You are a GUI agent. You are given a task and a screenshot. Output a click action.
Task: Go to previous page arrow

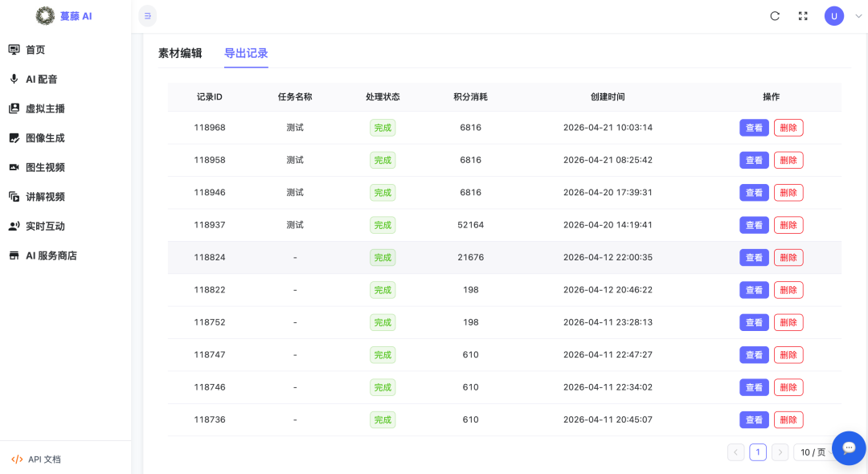(735, 452)
